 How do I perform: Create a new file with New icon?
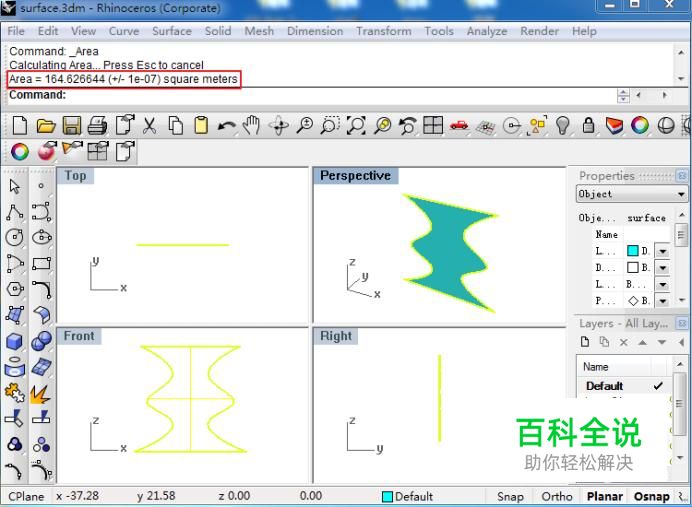click(19, 126)
